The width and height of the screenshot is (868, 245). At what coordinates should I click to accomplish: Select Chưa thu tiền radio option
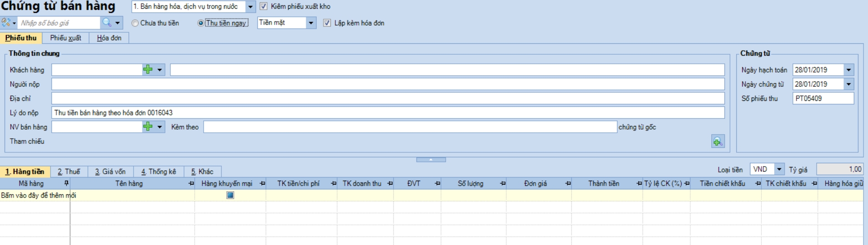135,23
